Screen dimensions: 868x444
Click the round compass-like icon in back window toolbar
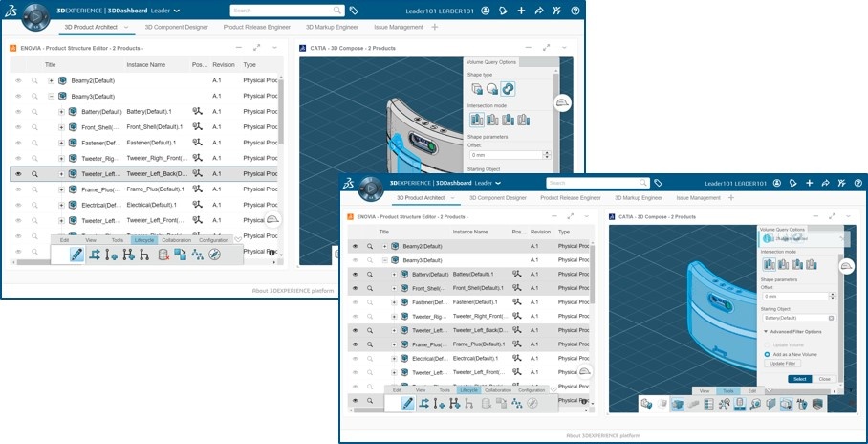point(214,255)
